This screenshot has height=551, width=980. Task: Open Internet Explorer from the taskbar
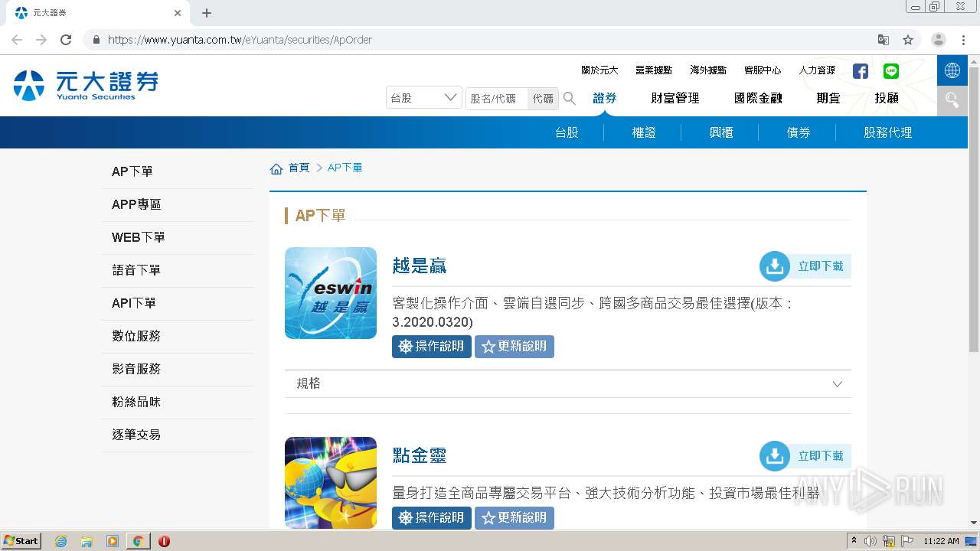point(61,541)
